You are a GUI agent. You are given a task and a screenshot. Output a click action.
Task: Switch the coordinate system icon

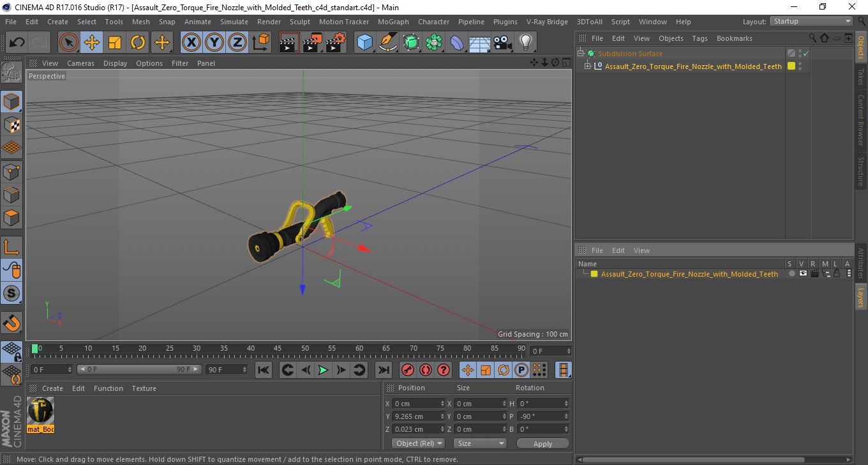[260, 43]
